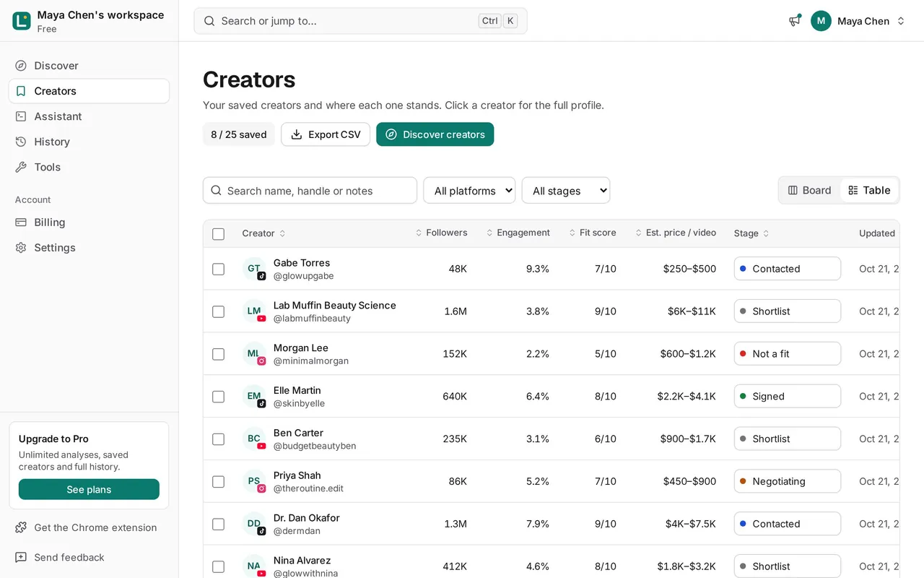Change Gabe Torres stage from Contacted
Image resolution: width=924 pixels, height=578 pixels.
(788, 269)
